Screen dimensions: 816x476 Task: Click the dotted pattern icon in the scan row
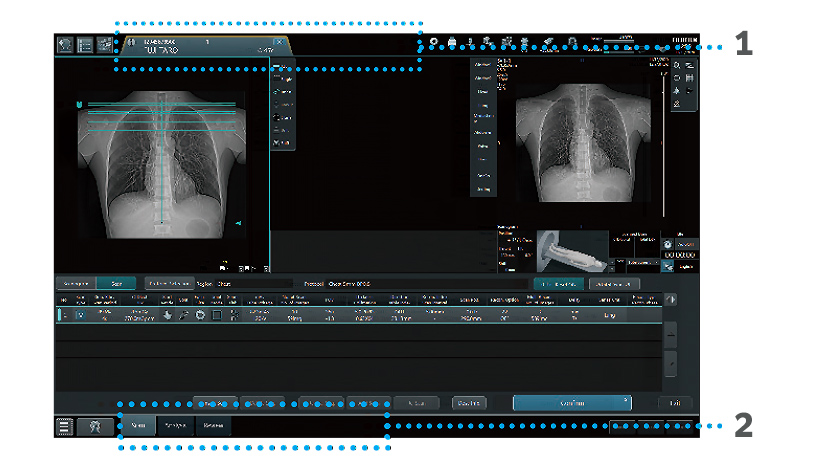(x=234, y=315)
